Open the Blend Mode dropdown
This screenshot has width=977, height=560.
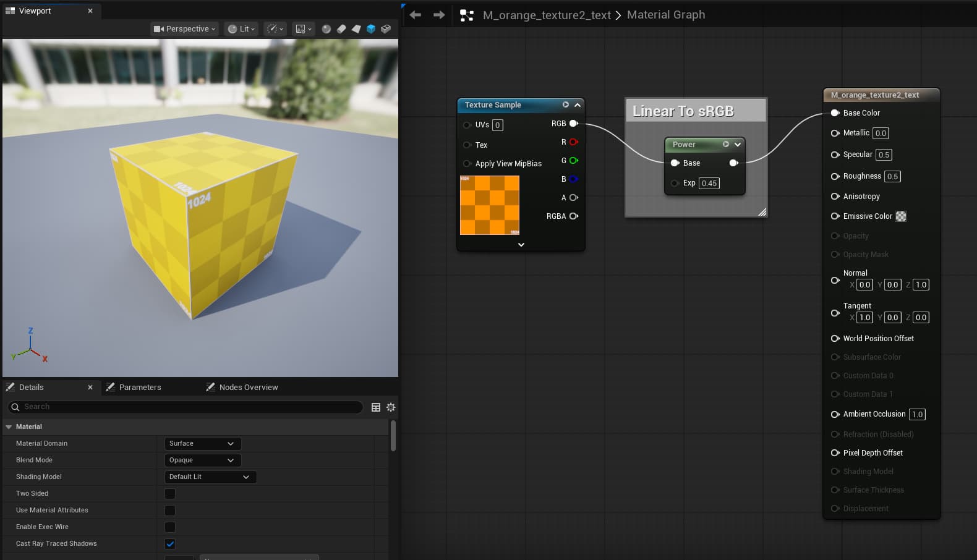tap(202, 460)
